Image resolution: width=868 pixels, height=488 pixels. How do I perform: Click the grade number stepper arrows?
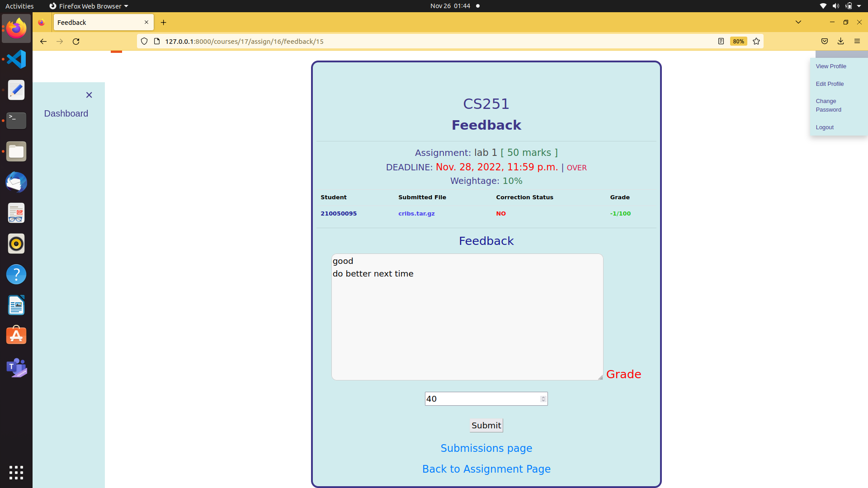(x=543, y=399)
